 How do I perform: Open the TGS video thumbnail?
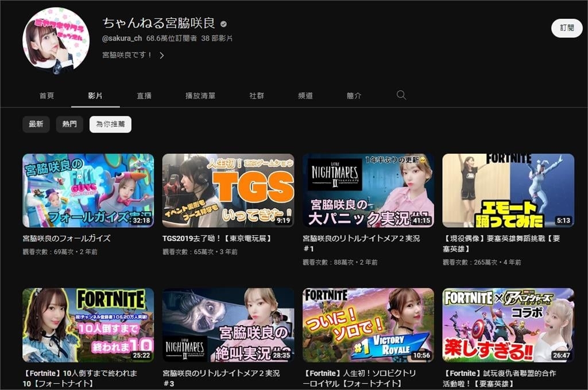click(228, 190)
